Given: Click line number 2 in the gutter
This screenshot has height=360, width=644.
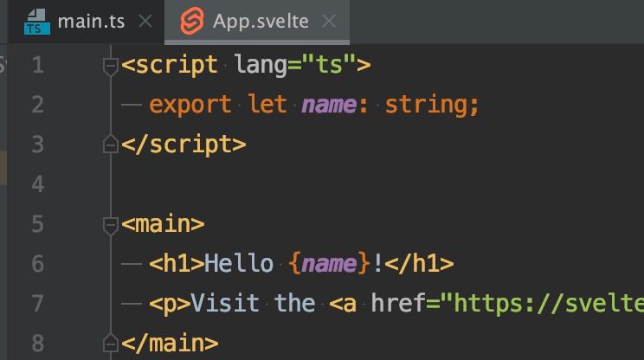Looking at the screenshot, I should click(38, 105).
